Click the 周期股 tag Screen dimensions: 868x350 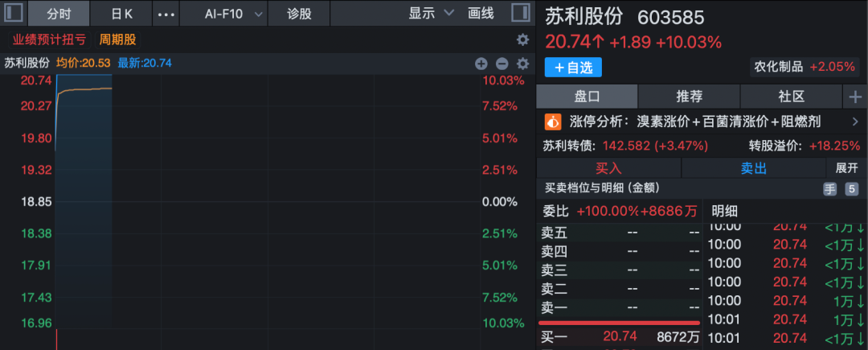click(x=117, y=40)
